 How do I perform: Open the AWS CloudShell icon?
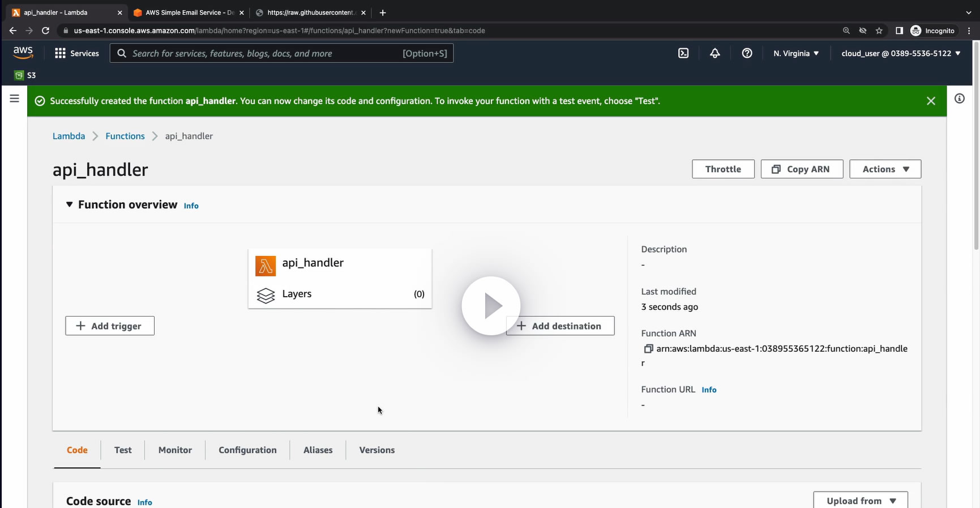(683, 53)
